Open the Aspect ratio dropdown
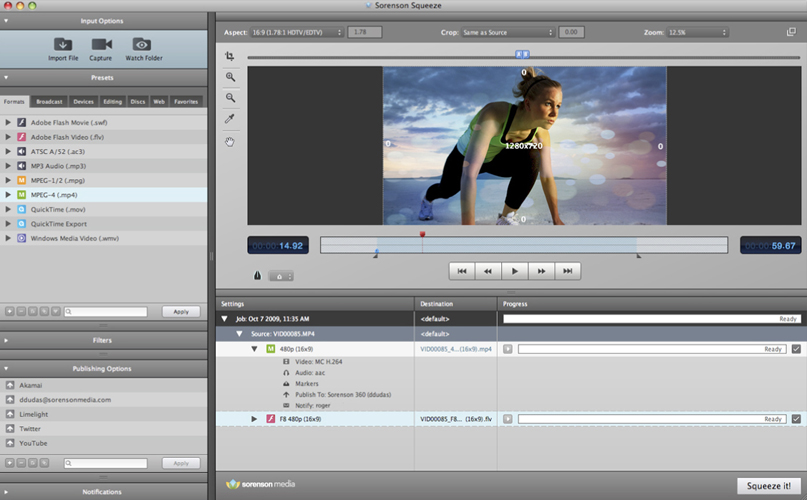The height and width of the screenshot is (500, 807). 296,33
